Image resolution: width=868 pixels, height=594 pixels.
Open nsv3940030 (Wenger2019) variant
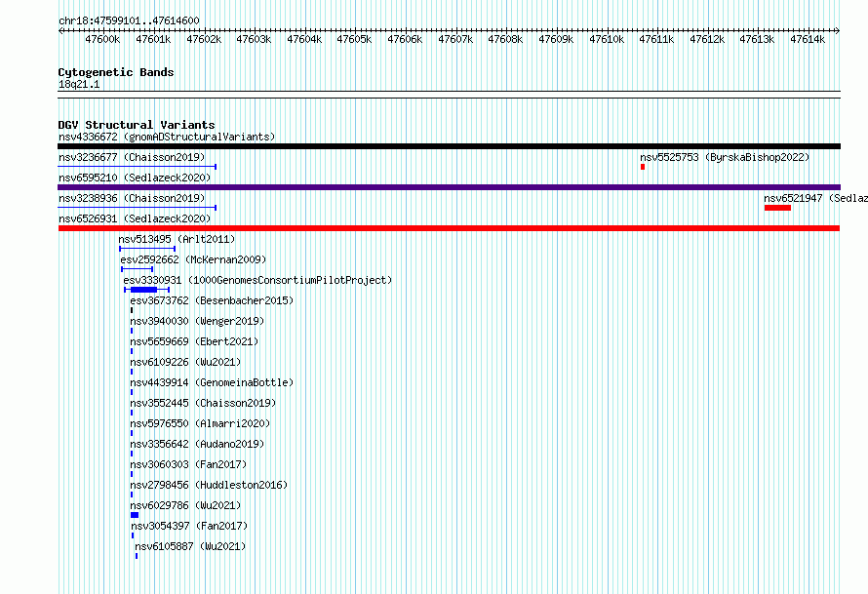pos(197,321)
